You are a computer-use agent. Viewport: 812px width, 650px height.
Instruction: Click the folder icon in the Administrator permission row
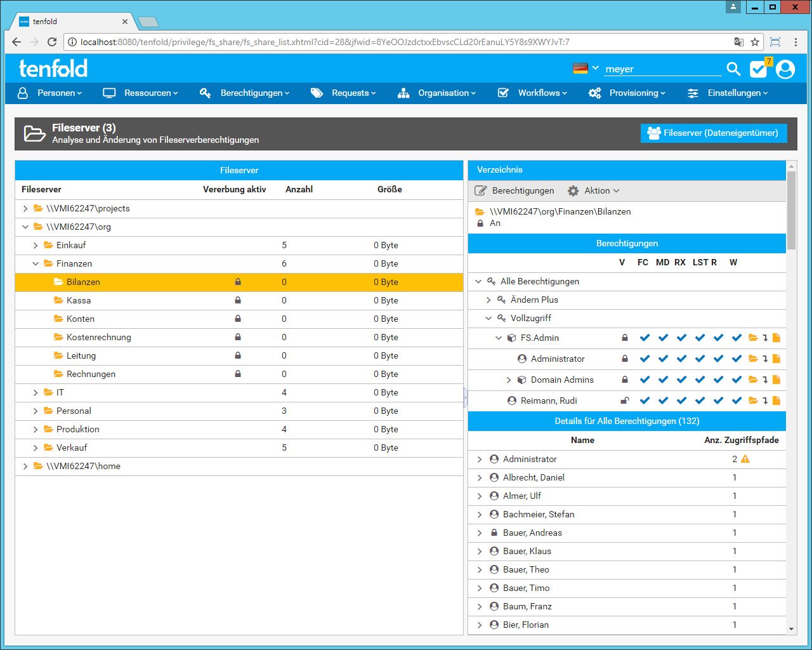pos(753,359)
